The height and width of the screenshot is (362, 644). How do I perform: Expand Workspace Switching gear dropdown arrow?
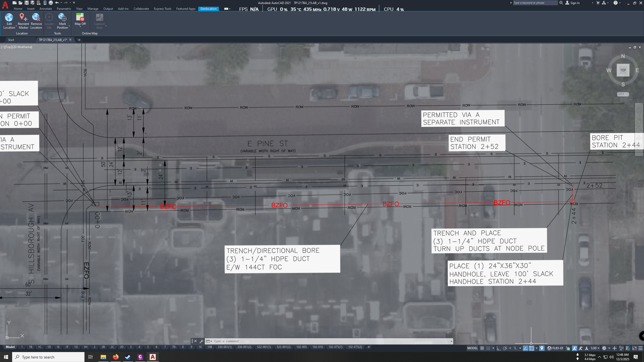[x=609, y=348]
